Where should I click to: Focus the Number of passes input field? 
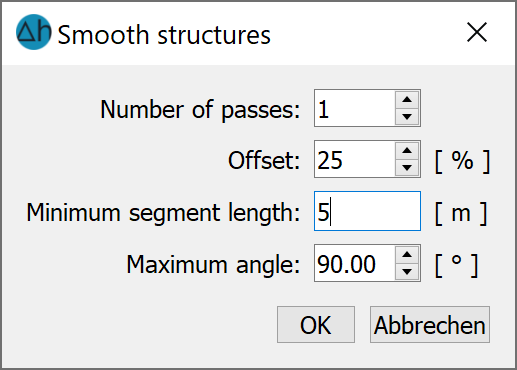(355, 108)
